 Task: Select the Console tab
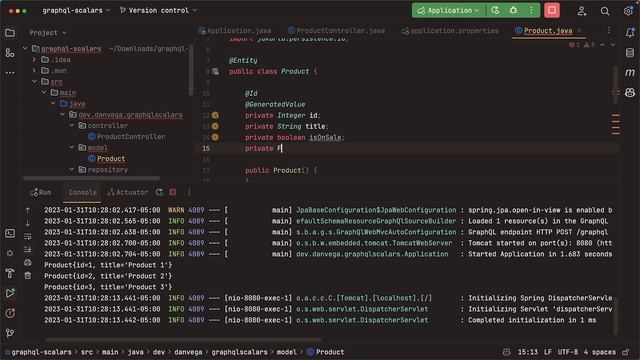[82, 192]
